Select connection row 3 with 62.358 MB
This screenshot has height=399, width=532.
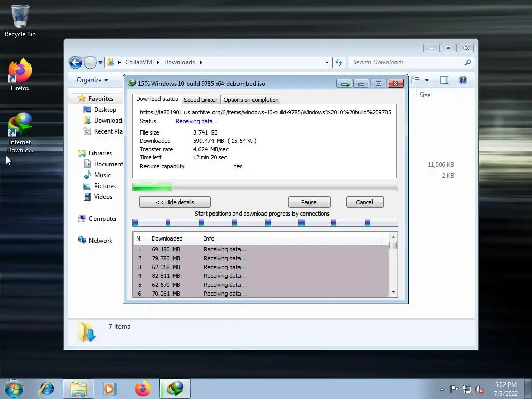(261, 267)
